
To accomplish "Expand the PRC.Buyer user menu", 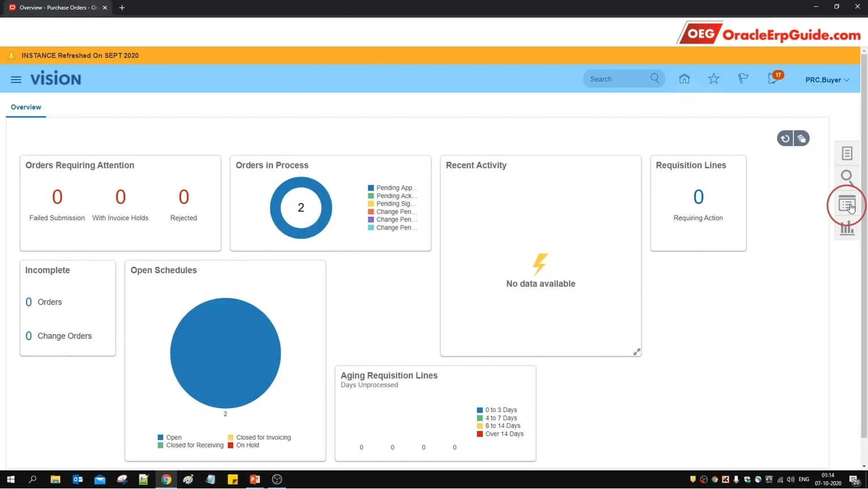I will [x=827, y=80].
